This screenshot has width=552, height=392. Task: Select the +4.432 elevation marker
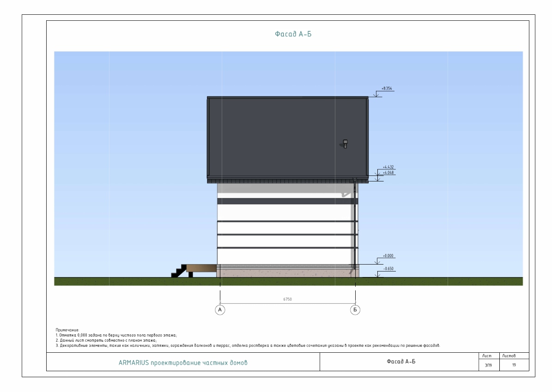pos(388,167)
